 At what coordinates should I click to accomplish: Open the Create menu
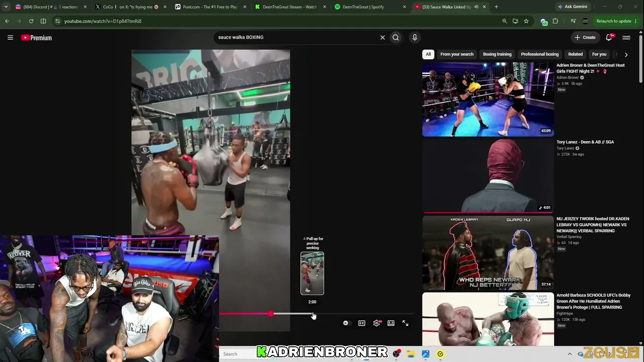(585, 37)
